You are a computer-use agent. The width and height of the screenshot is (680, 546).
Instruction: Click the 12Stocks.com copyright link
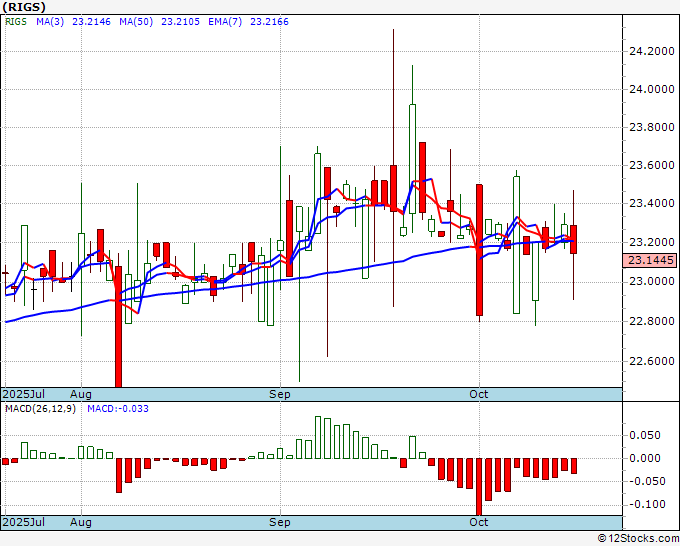[x=638, y=539]
